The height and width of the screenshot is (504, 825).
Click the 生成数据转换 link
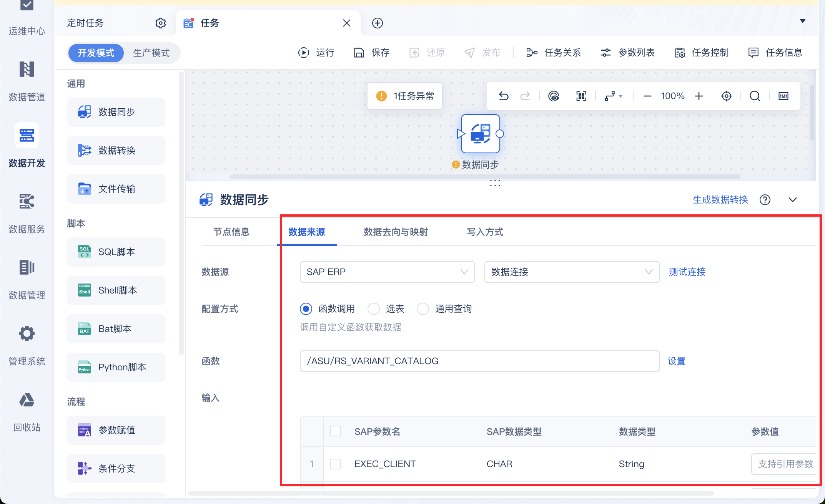coord(720,200)
